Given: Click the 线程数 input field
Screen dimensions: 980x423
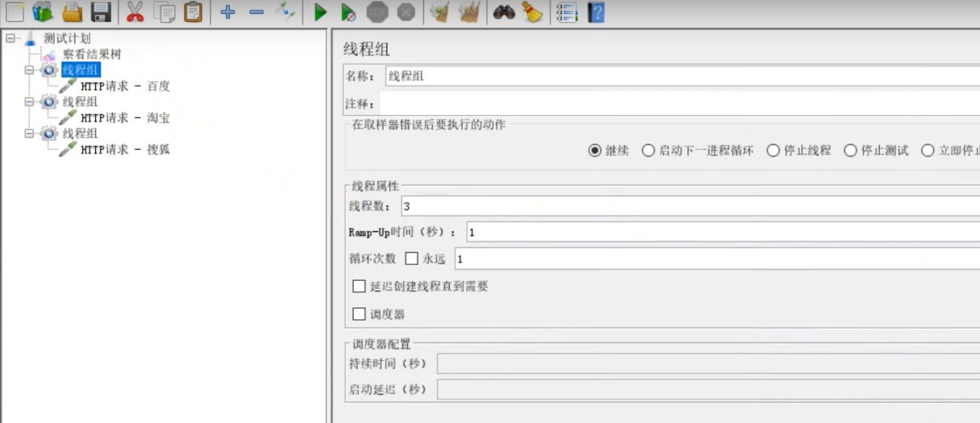Looking at the screenshot, I should [x=690, y=206].
